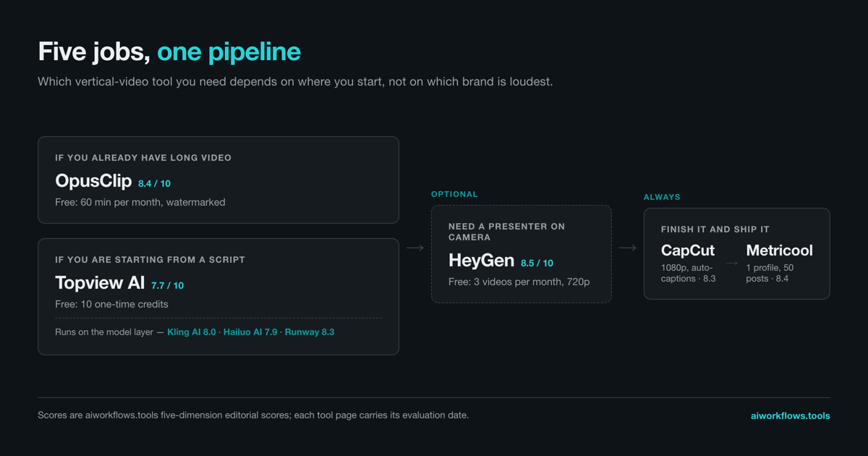Select 'Free: 10 one-time credits' text

pos(111,305)
